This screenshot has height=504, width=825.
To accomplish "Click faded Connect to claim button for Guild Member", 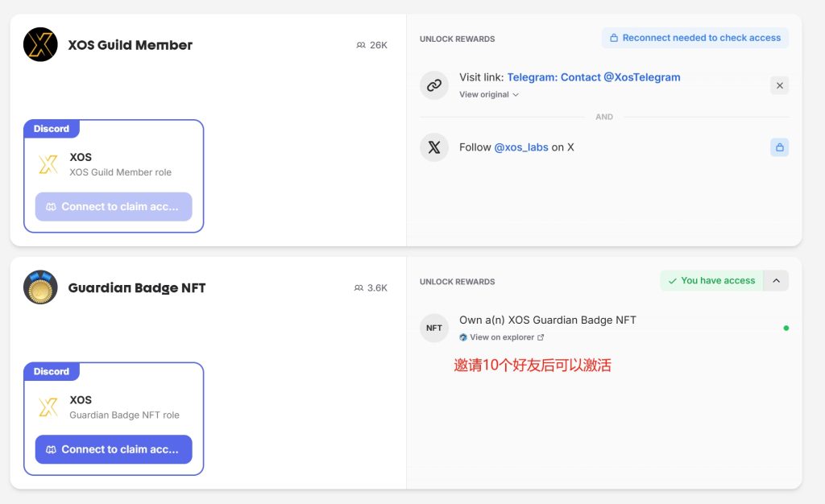I will (114, 207).
